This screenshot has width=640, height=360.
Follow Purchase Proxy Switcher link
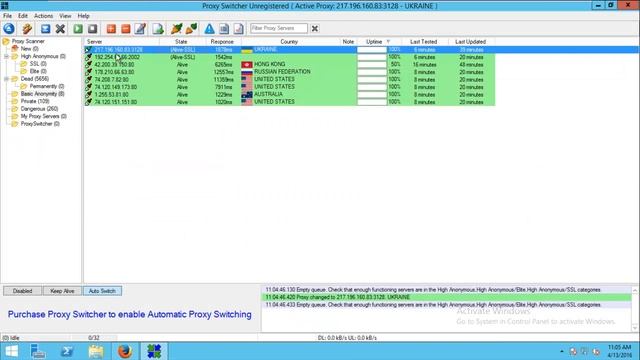click(x=129, y=314)
